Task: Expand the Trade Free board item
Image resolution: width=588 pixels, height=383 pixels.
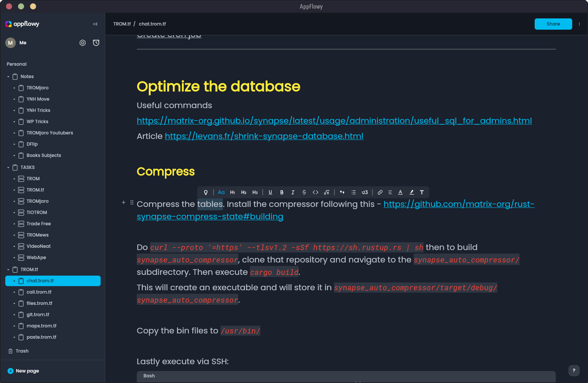Action: [x=14, y=224]
